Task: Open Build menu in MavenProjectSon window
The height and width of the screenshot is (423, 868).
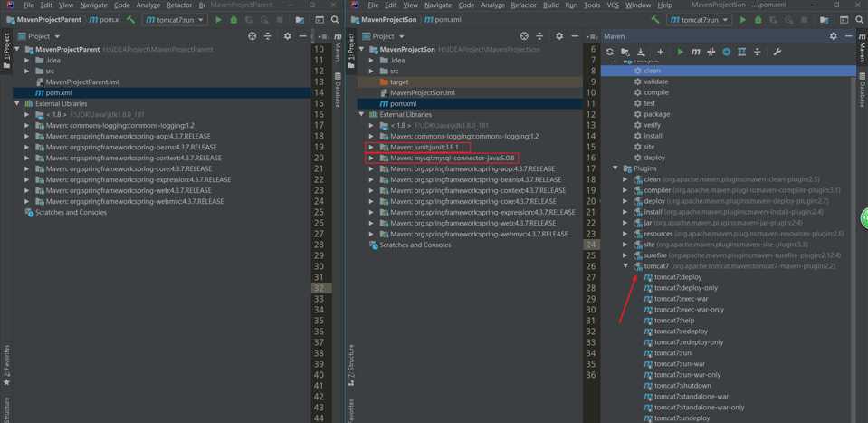Action: click(551, 5)
